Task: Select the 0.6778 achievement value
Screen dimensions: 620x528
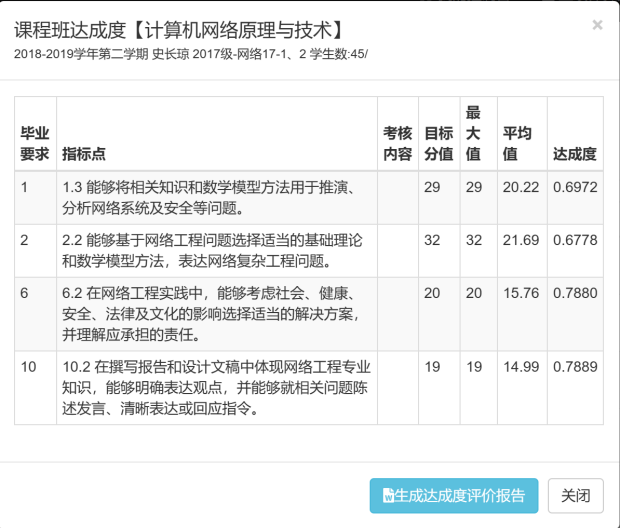Action: [x=574, y=241]
